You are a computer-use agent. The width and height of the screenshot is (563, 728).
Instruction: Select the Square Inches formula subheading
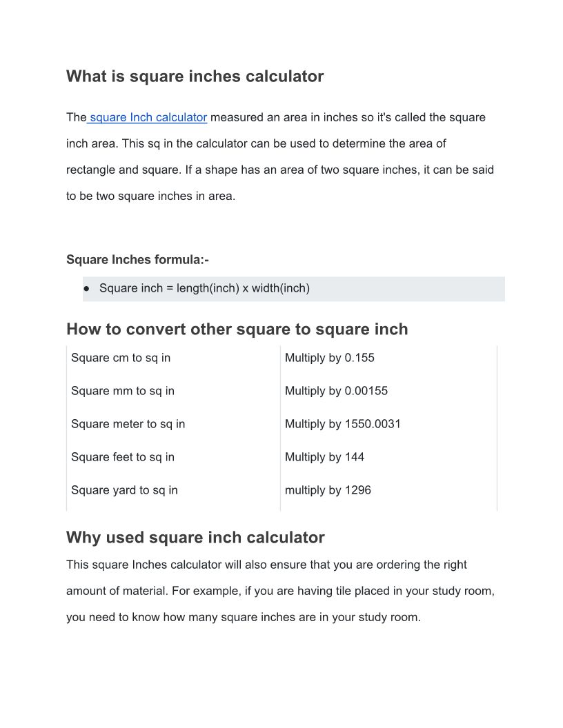click(x=137, y=259)
